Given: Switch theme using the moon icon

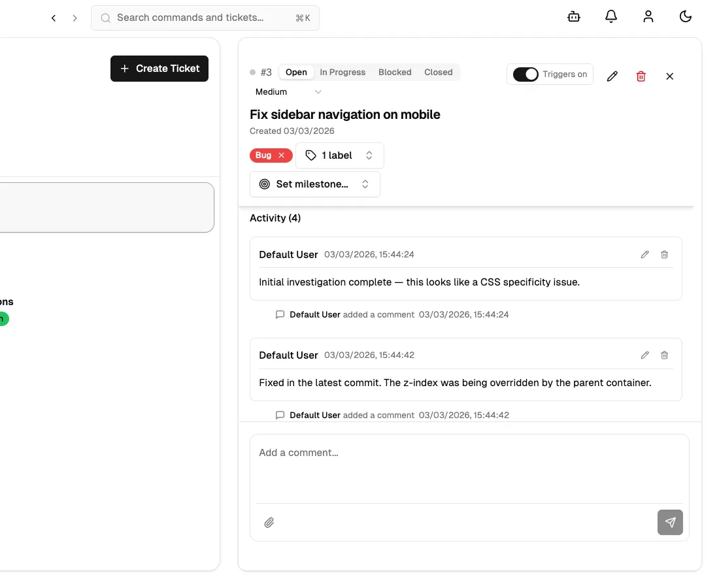Looking at the screenshot, I should 685,16.
